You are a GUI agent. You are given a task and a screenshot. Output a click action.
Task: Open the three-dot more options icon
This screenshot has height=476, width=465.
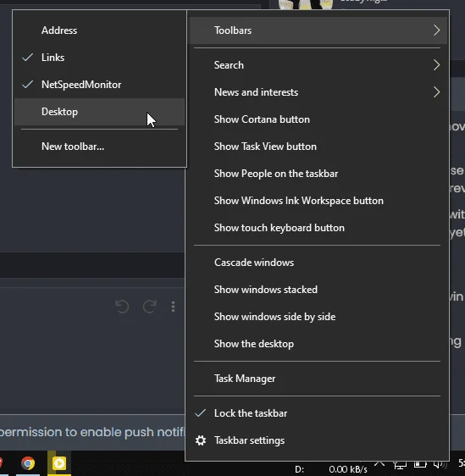tap(173, 307)
